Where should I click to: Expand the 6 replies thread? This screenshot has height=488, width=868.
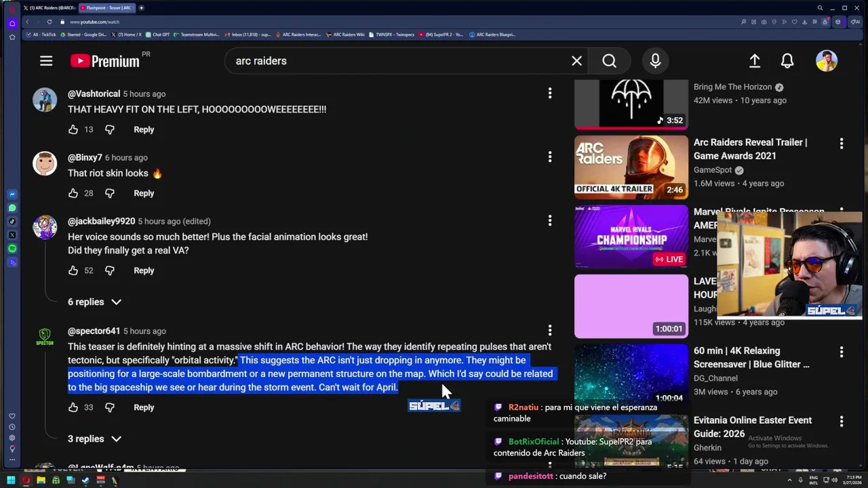94,302
